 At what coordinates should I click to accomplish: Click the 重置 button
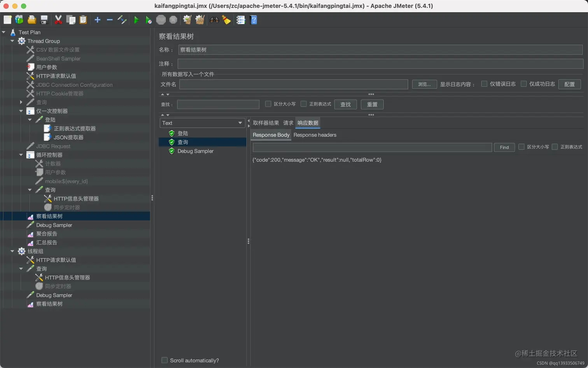coord(372,104)
